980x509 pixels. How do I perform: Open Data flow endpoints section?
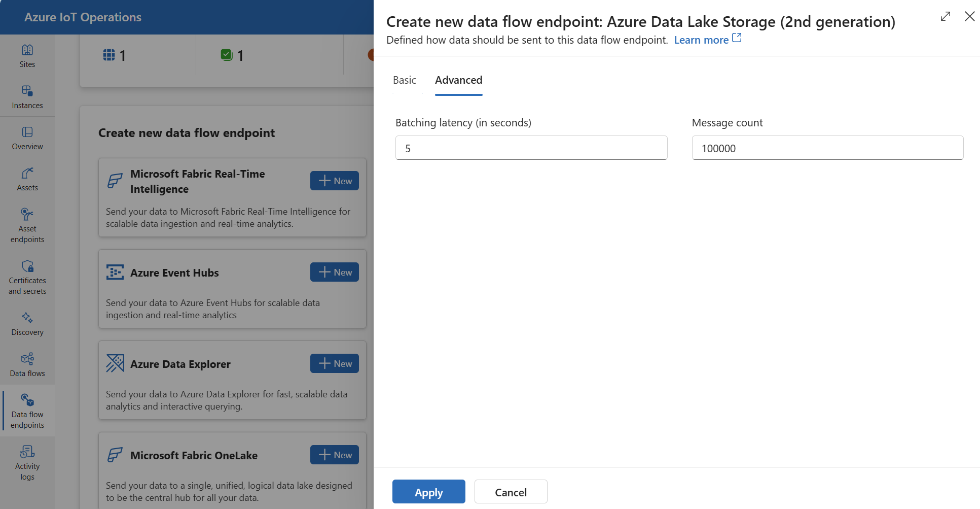tap(27, 410)
